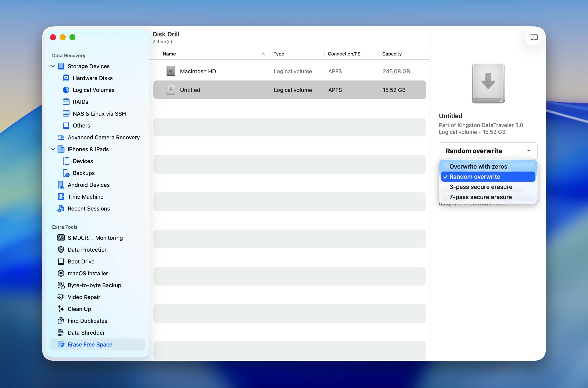Sort by the Type column header
The height and width of the screenshot is (388, 588).
pos(279,54)
